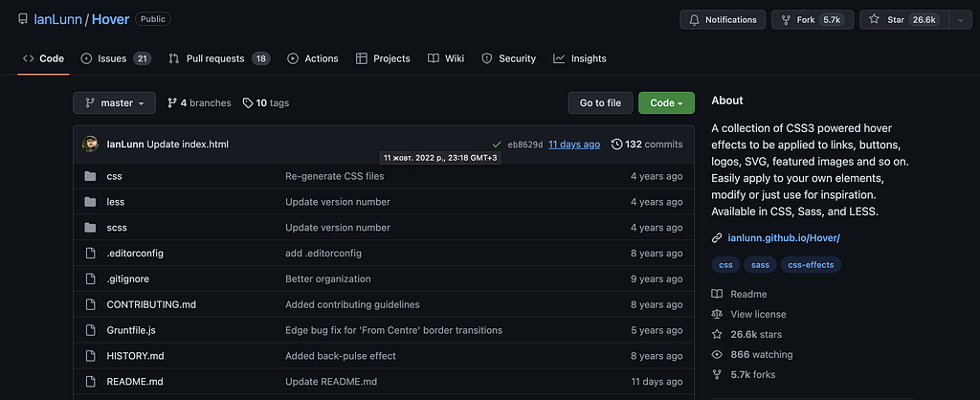This screenshot has width=980, height=400.
Task: View the 866 watching list
Action: [752, 354]
